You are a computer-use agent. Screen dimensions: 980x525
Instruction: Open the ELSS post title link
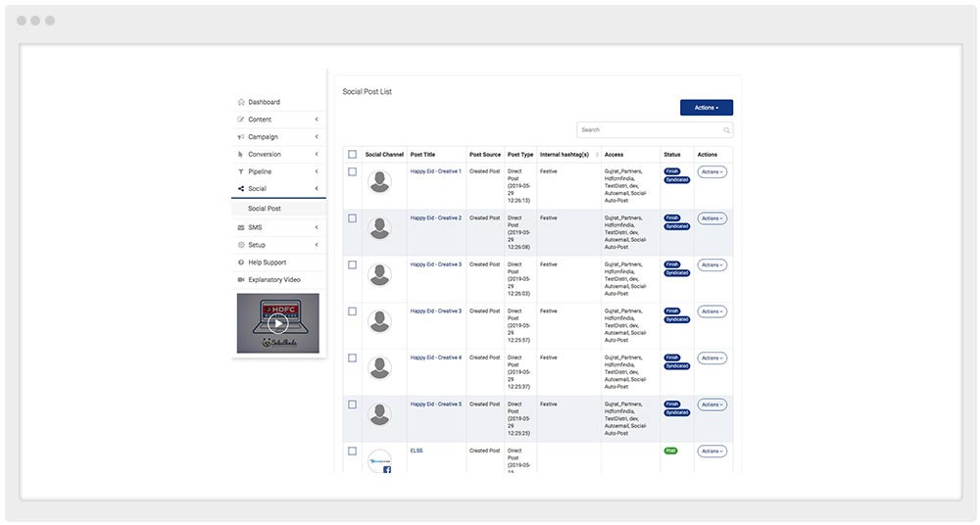(416, 451)
